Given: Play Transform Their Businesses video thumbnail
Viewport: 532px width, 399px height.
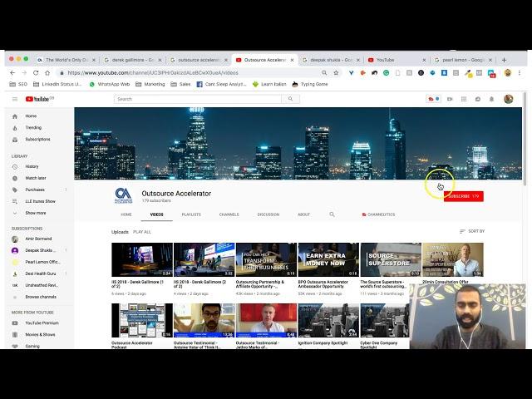Looking at the screenshot, I should point(266,259).
